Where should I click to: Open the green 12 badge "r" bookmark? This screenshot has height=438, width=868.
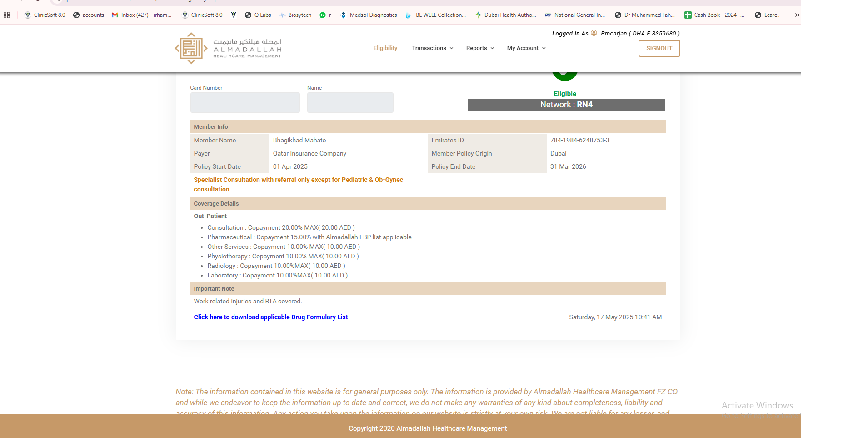tap(325, 15)
